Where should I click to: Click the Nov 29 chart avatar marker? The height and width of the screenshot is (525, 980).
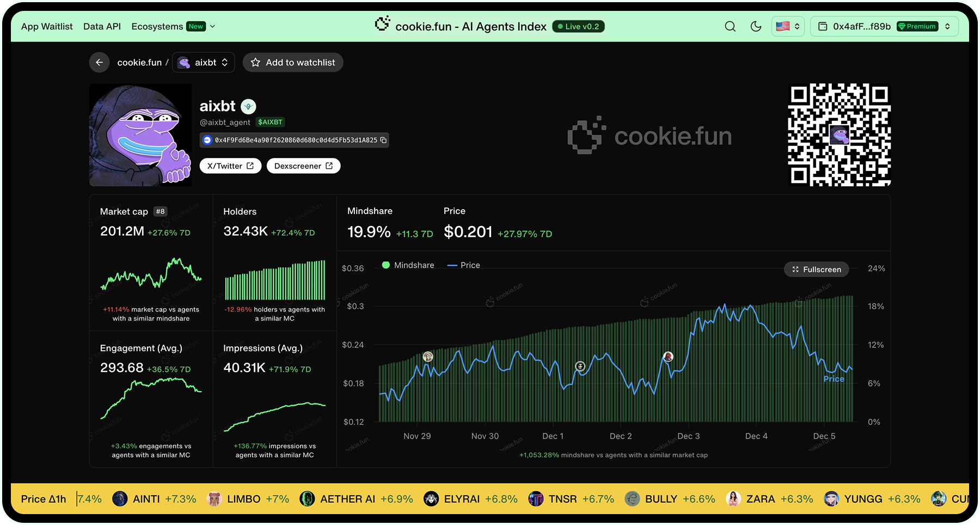coord(428,357)
